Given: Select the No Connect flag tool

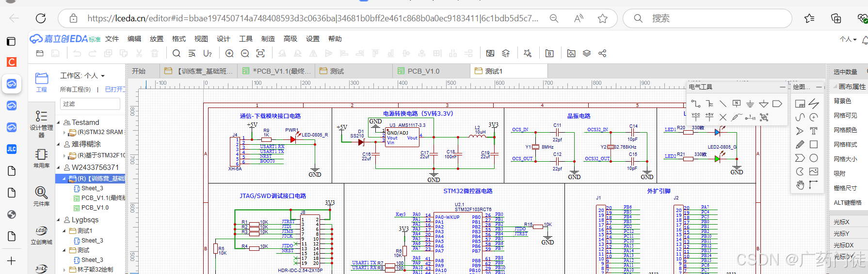Looking at the screenshot, I should [723, 117].
